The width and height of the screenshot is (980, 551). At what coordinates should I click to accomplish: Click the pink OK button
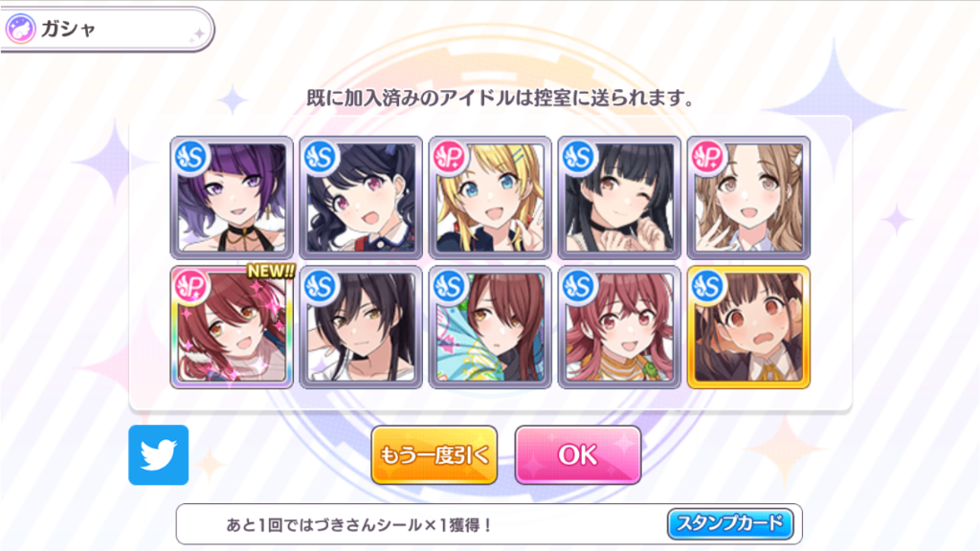coord(577,454)
